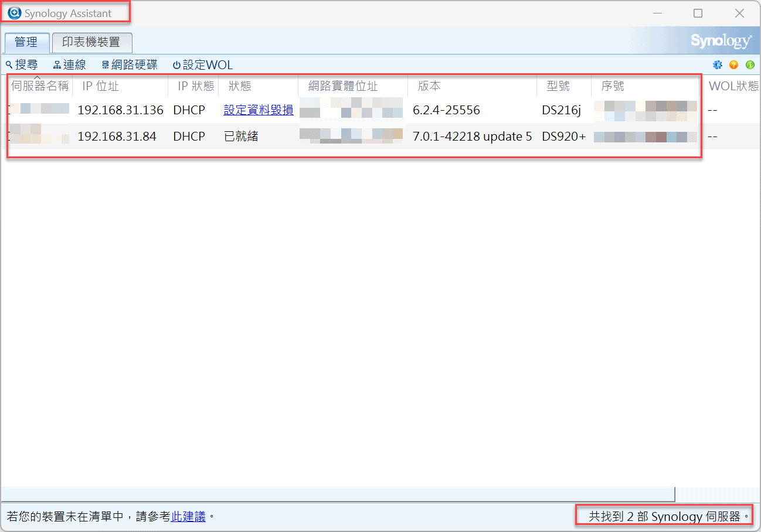The width and height of the screenshot is (761, 532).
Task: Open the 網路硬碟 network drive tool
Action: [x=130, y=64]
